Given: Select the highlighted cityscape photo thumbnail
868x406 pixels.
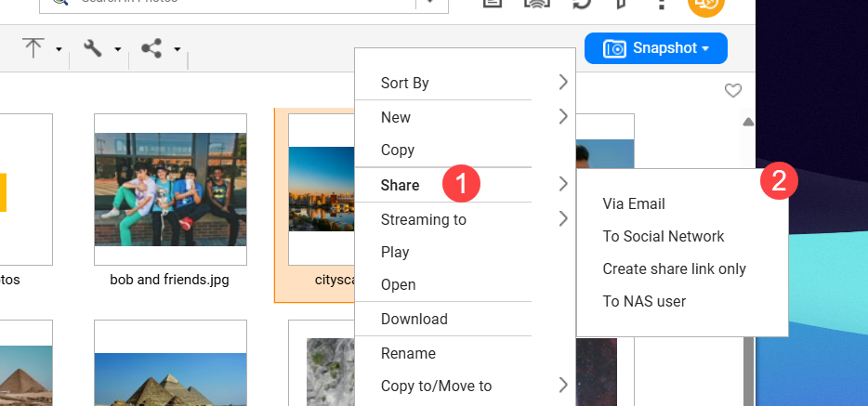Looking at the screenshot, I should tap(322, 190).
